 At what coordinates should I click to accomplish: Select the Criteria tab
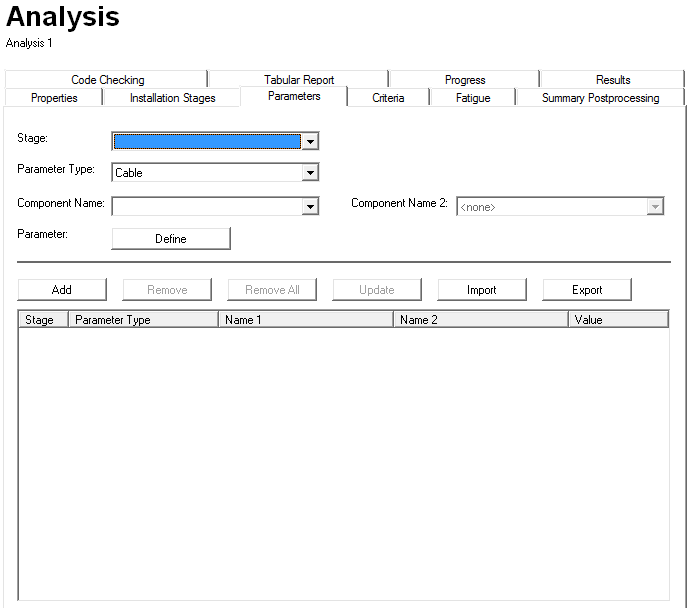[388, 98]
